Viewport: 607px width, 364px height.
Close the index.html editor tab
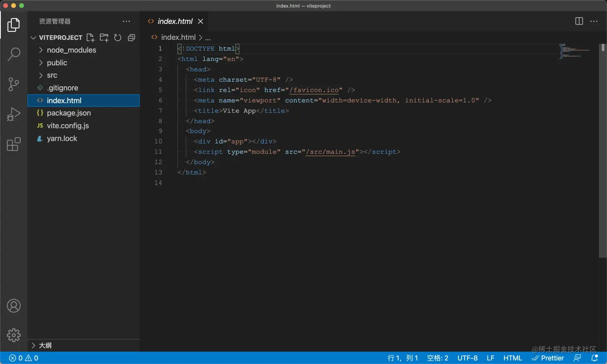click(x=201, y=21)
